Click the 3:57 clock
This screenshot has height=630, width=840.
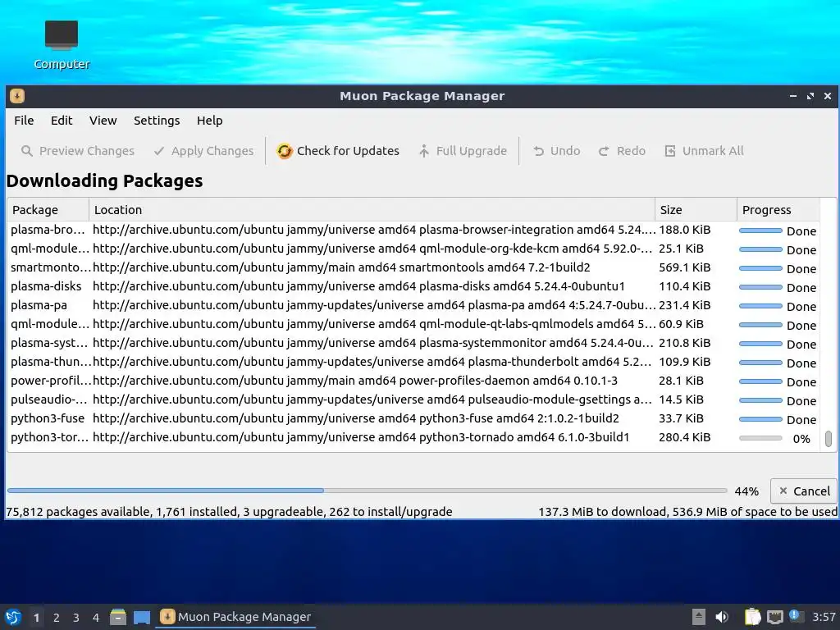click(824, 617)
